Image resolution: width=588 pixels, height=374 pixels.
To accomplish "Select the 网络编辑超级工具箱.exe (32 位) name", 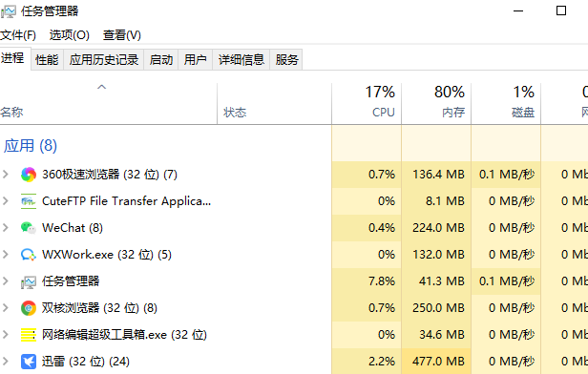I will point(124,335).
